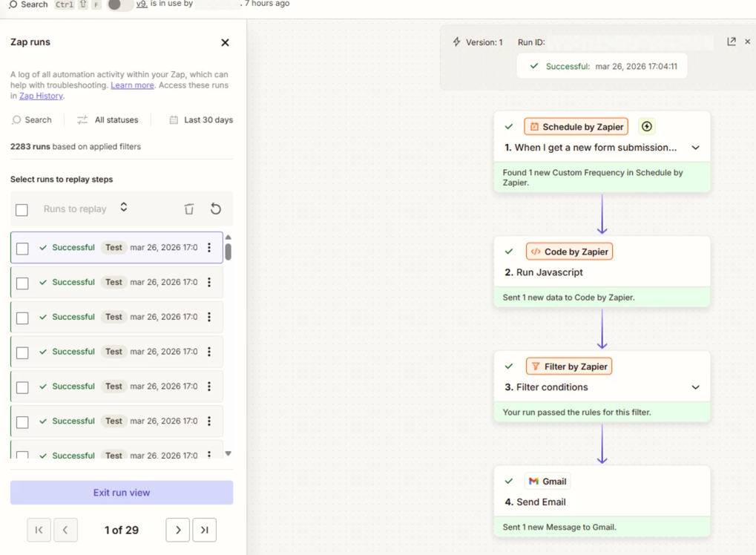Check the select-all Runs to replay checkbox
756x555 pixels.
(22, 210)
